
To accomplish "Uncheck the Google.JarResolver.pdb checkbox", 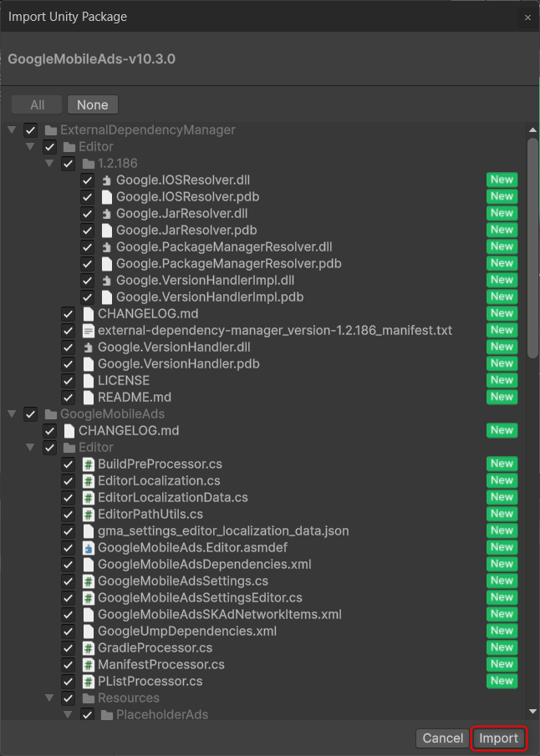I will pos(87,231).
